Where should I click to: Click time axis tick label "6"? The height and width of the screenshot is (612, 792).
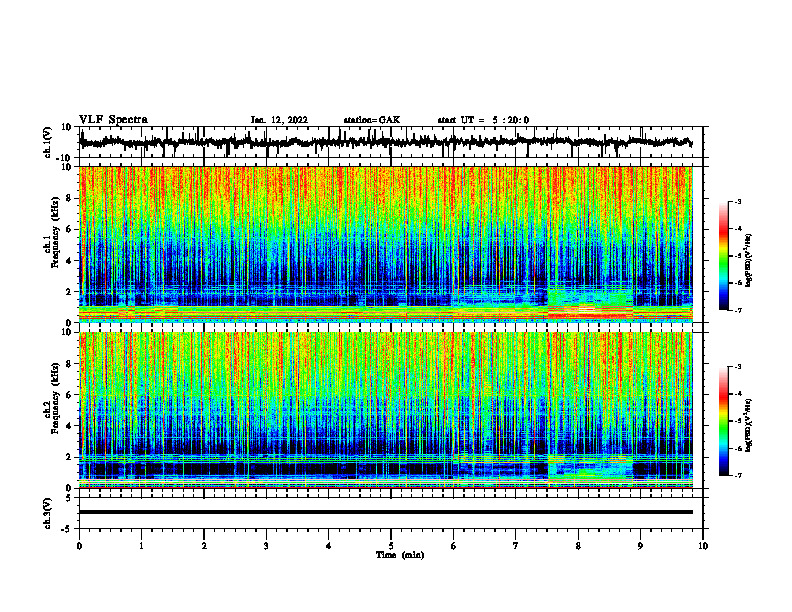tap(454, 546)
